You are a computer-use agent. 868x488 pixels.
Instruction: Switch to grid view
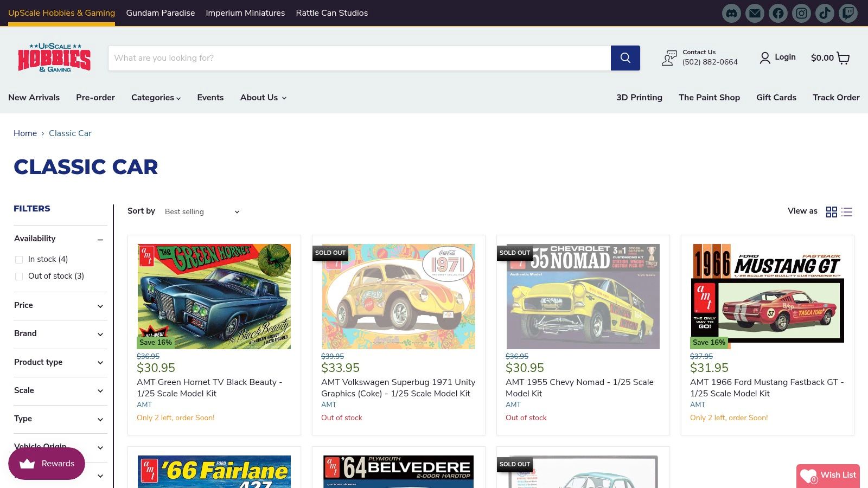click(x=832, y=212)
